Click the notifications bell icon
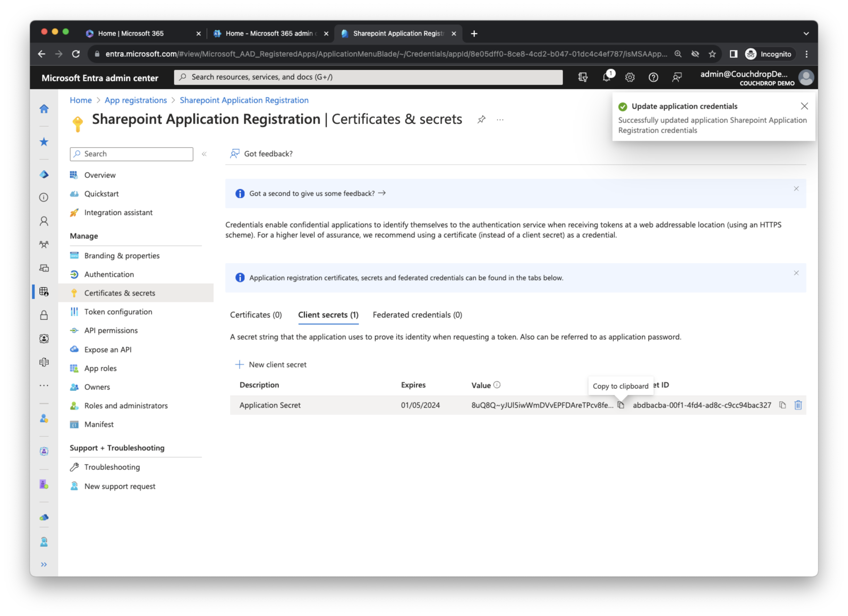This screenshot has width=848, height=616. coord(606,77)
